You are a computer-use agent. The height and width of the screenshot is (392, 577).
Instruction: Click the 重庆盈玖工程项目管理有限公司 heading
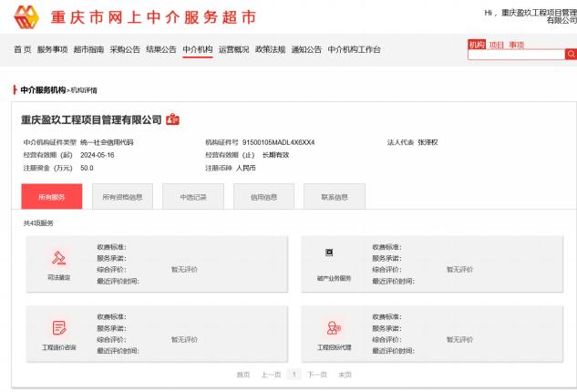coord(91,119)
